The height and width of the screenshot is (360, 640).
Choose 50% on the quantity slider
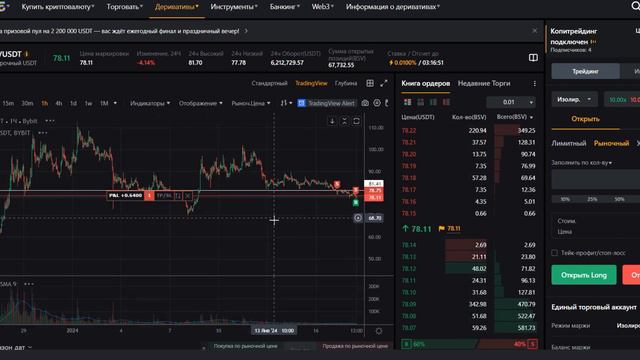point(620,199)
